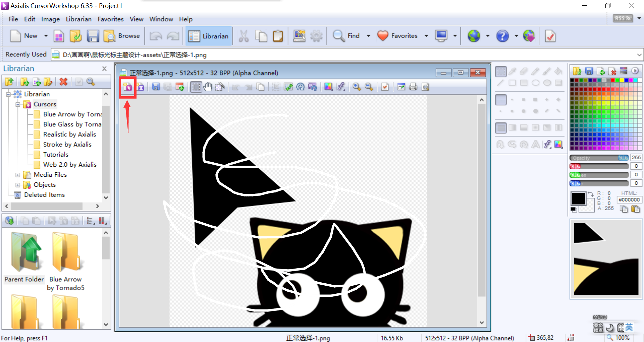The image size is (644, 342).
Task: Click the zoom out magnifier icon
Action: 369,87
